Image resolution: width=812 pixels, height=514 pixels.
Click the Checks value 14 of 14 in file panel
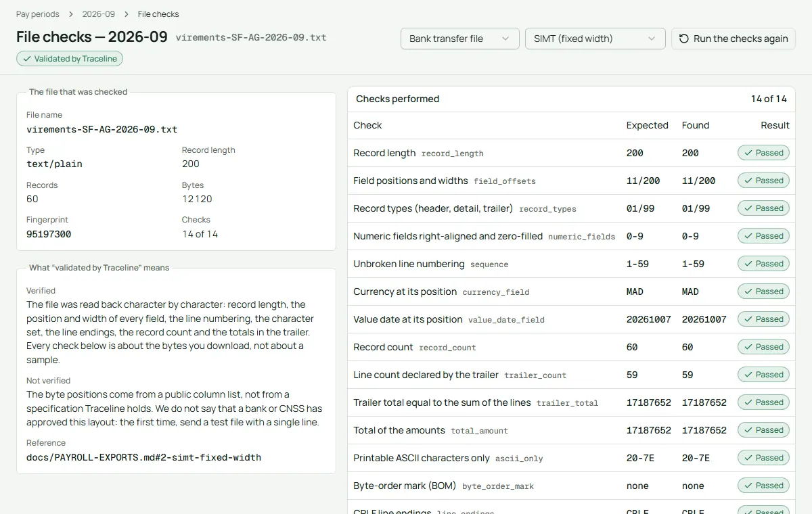pyautogui.click(x=200, y=234)
